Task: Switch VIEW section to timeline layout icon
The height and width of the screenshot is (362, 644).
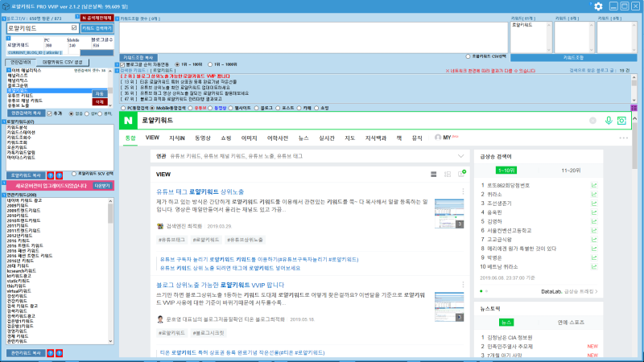Action: [x=448, y=175]
